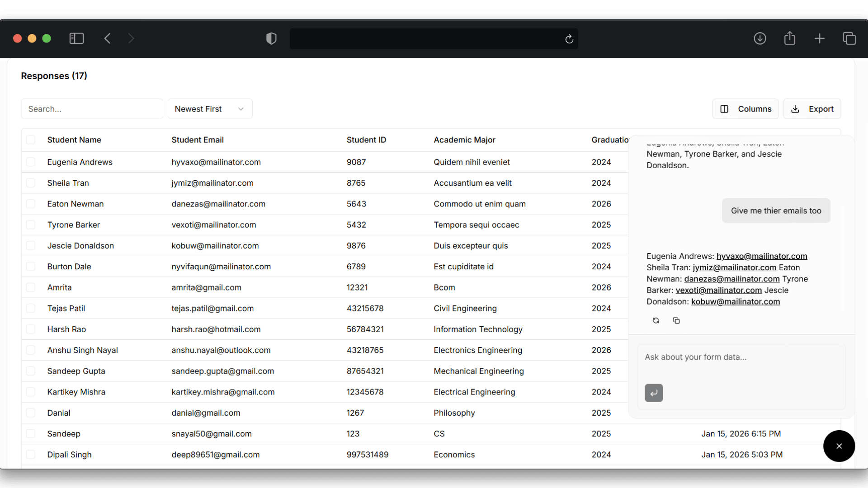The width and height of the screenshot is (868, 488).
Task: Click the Mechanical Engineering major cell
Action: (479, 371)
